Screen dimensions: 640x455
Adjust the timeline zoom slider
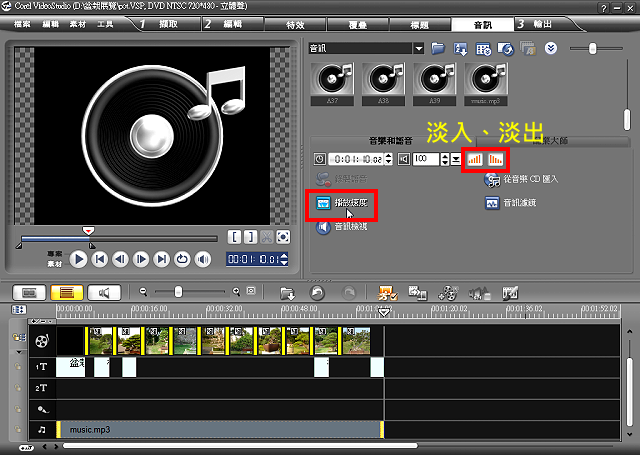pos(178,291)
